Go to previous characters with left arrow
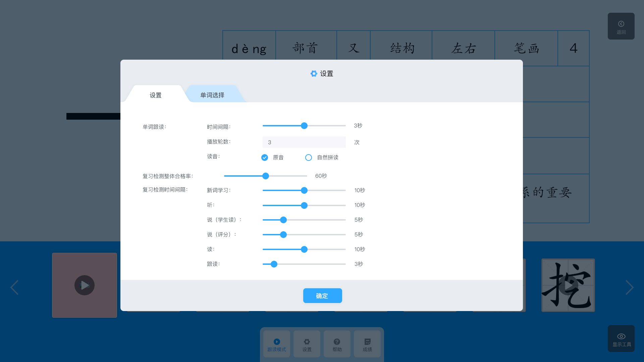This screenshot has width=644, height=362. (14, 287)
